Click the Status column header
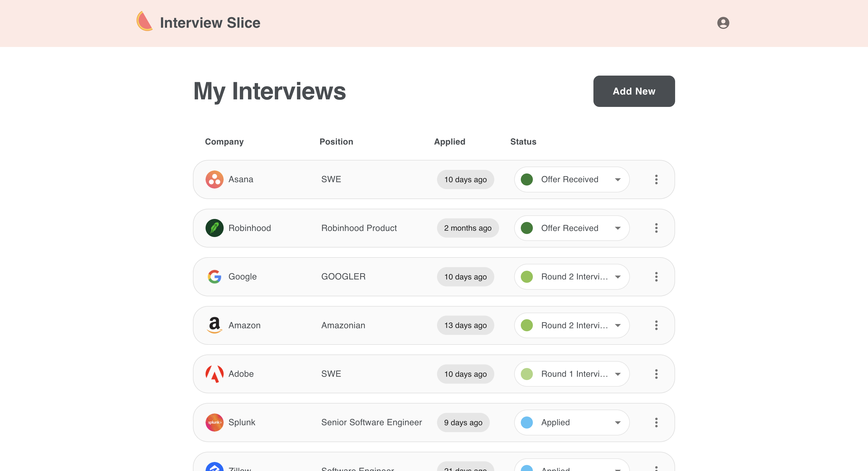 (523, 142)
